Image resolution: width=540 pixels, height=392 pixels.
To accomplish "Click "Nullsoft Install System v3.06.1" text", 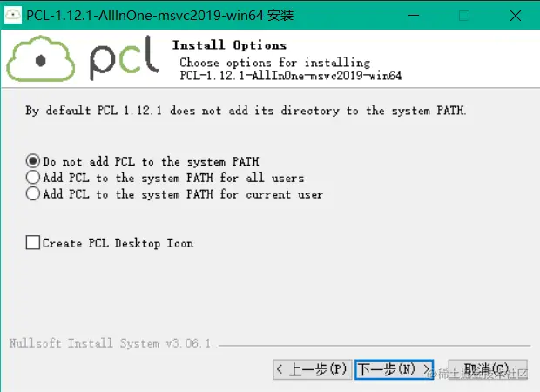I will coord(110,343).
